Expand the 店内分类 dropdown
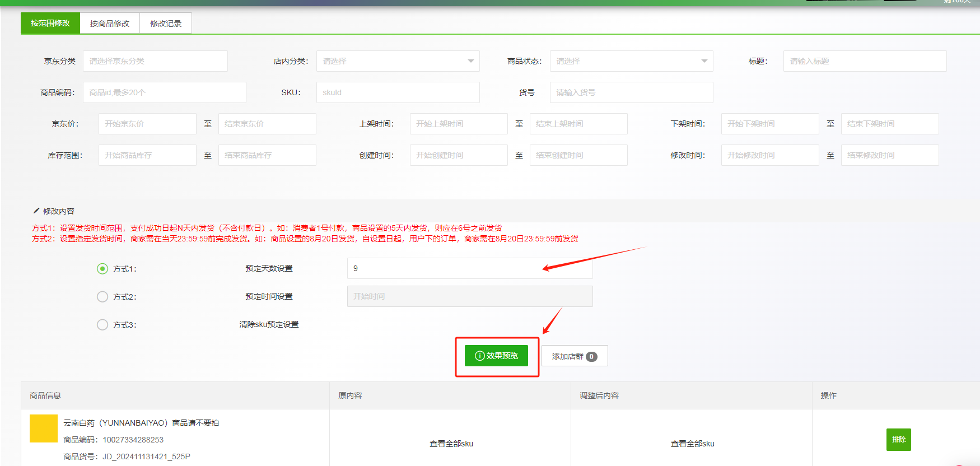This screenshot has width=980, height=466. [x=398, y=61]
